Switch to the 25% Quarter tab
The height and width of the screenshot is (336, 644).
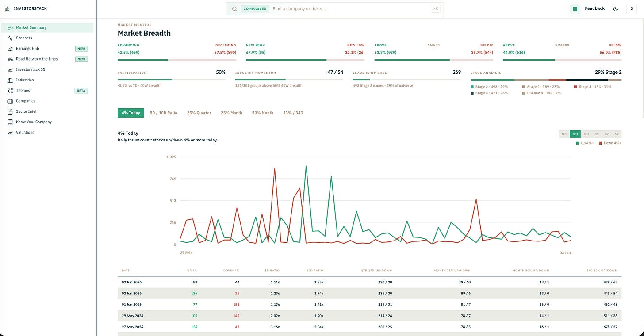tap(199, 113)
